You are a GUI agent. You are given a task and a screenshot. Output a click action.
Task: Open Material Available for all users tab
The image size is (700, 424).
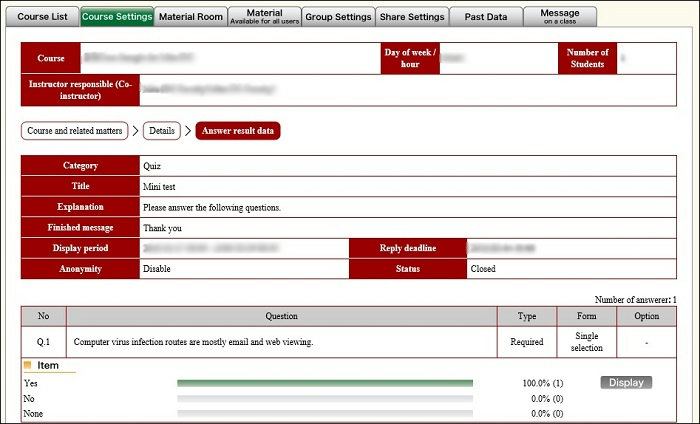[x=263, y=16]
